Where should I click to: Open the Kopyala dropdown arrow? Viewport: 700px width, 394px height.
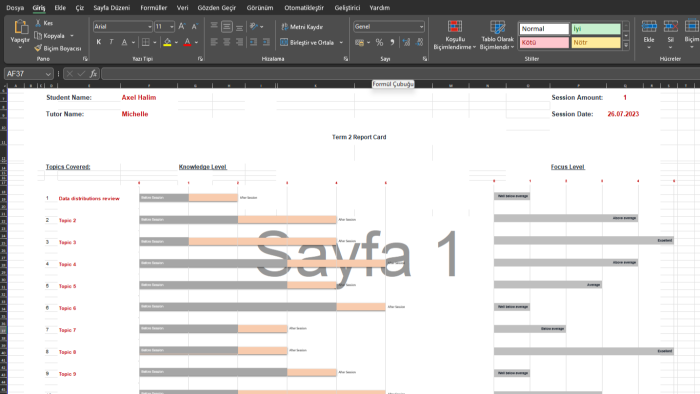point(72,36)
